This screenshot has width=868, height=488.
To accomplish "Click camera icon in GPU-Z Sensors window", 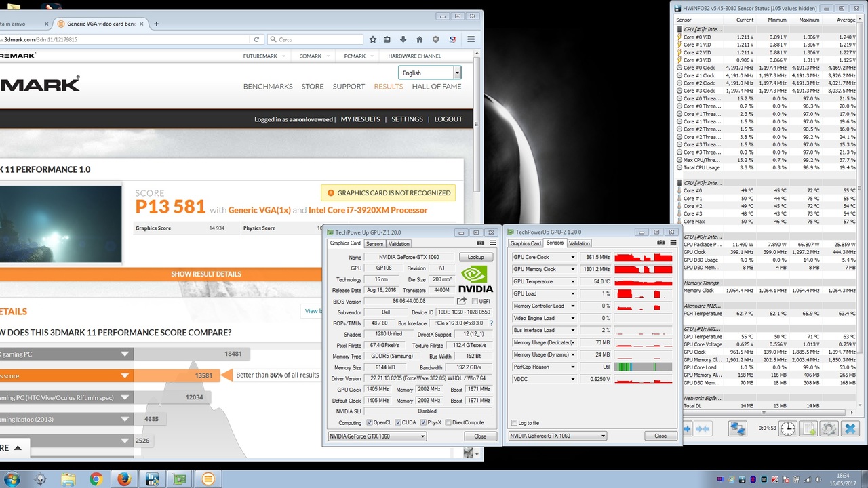I will click(661, 243).
